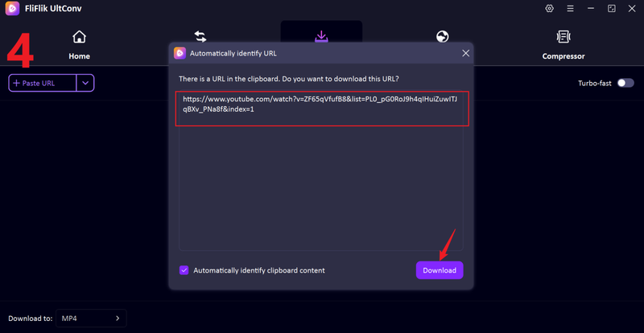The image size is (644, 333).
Task: Select the Home house icon
Action: 79,37
